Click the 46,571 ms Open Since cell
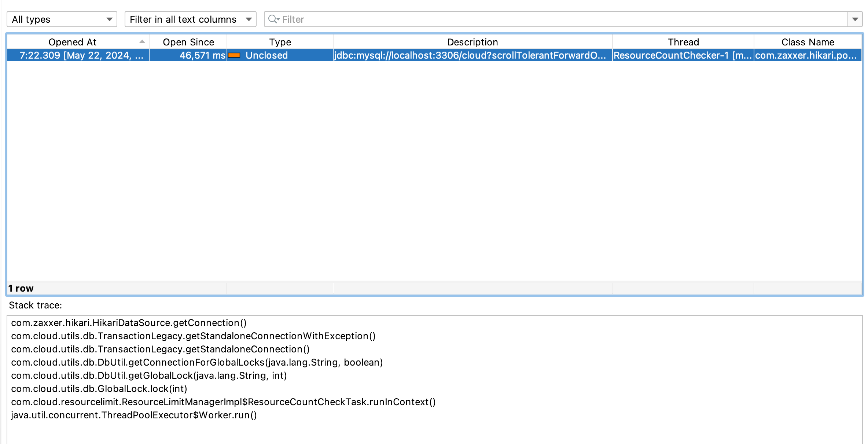The image size is (868, 444). pyautogui.click(x=202, y=55)
